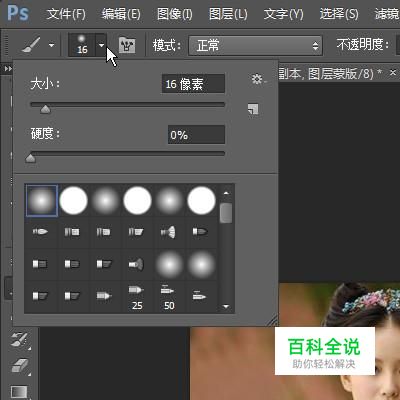Open the 编辑(E) menu

[121, 14]
